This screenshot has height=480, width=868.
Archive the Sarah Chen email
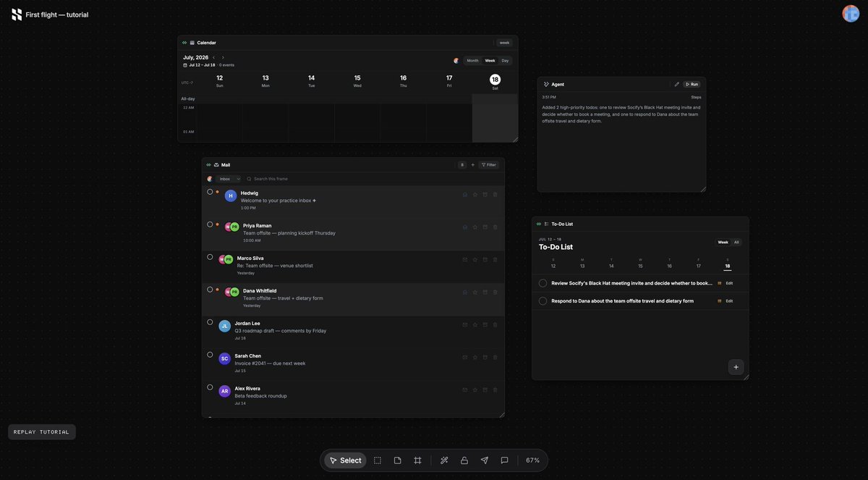click(x=485, y=357)
